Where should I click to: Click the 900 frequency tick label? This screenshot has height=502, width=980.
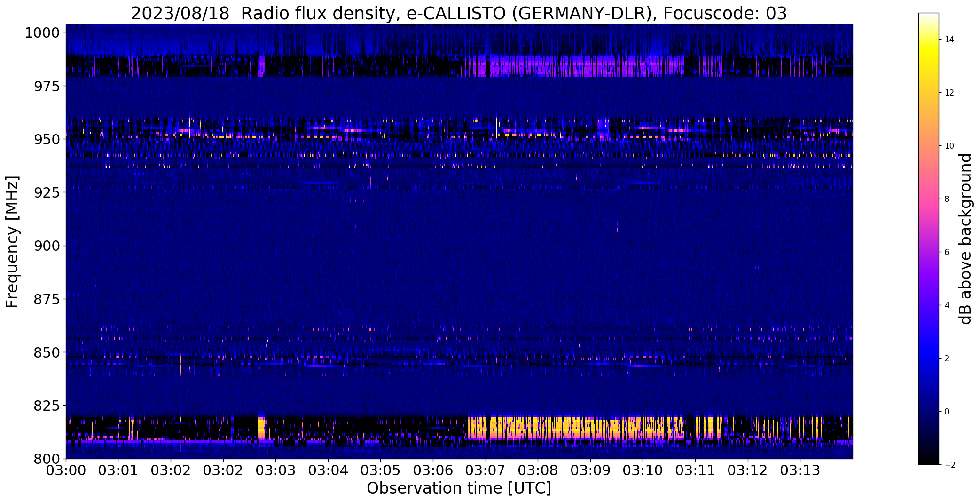tap(47, 246)
